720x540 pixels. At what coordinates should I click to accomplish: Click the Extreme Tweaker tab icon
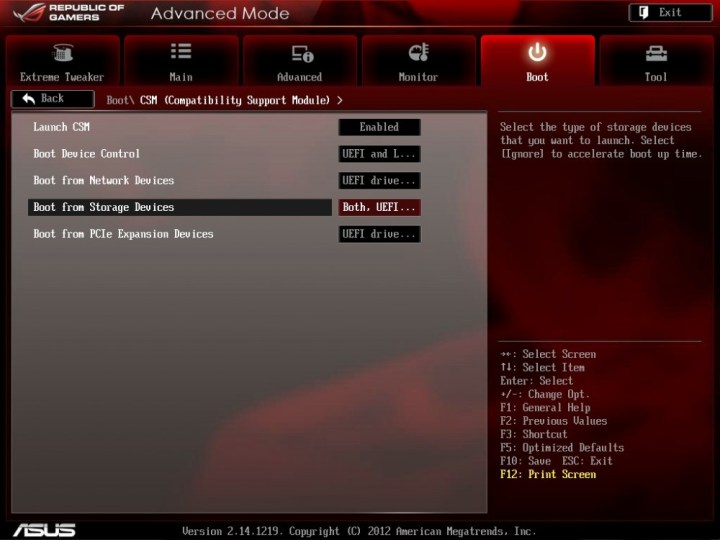pyautogui.click(x=62, y=53)
